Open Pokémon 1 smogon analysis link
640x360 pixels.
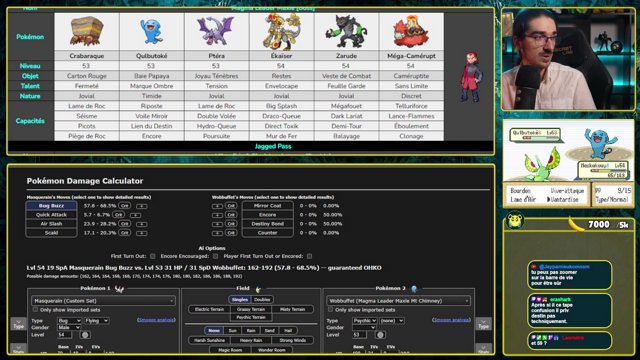click(x=156, y=320)
